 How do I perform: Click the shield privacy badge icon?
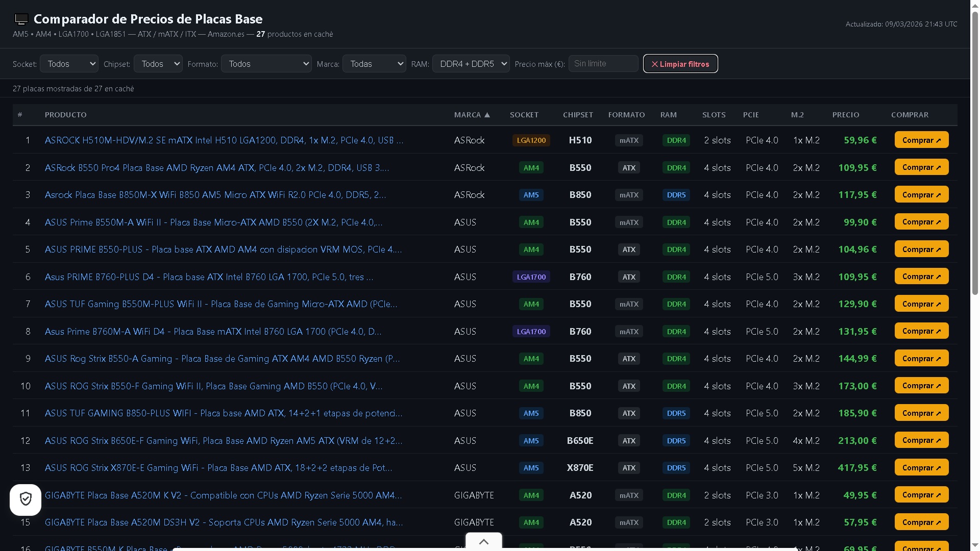click(x=26, y=499)
